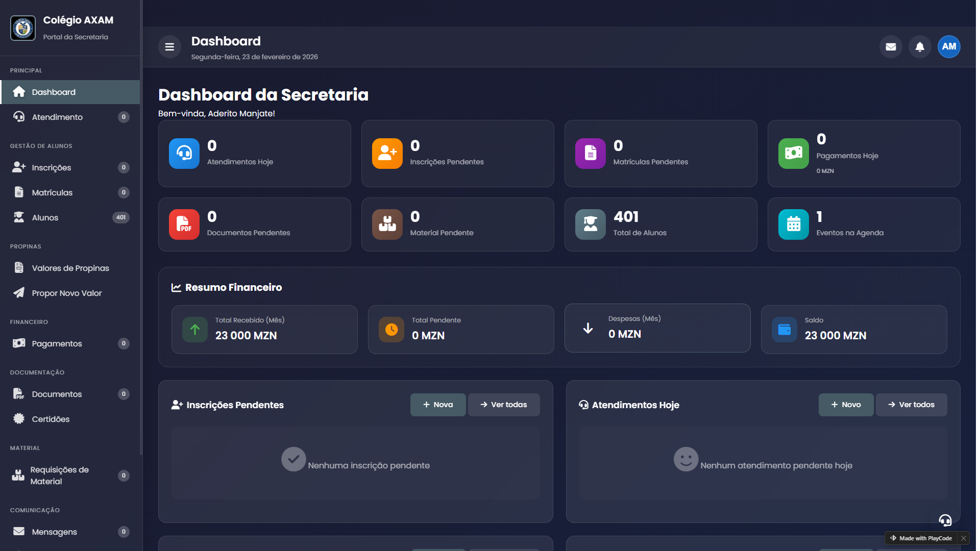Select Certidões in the sidebar

tap(51, 419)
